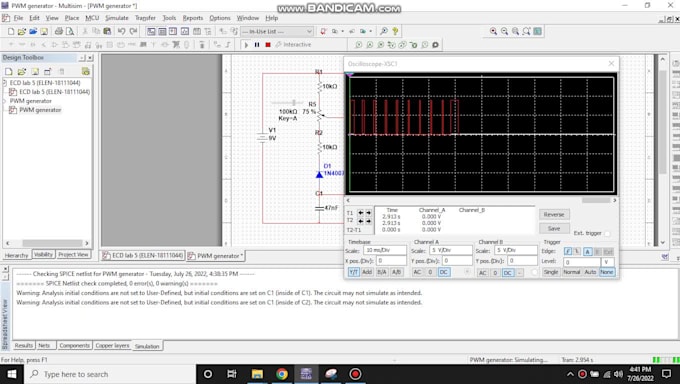680x384 pixels.
Task: Open the Place menu
Action: [x=72, y=18]
